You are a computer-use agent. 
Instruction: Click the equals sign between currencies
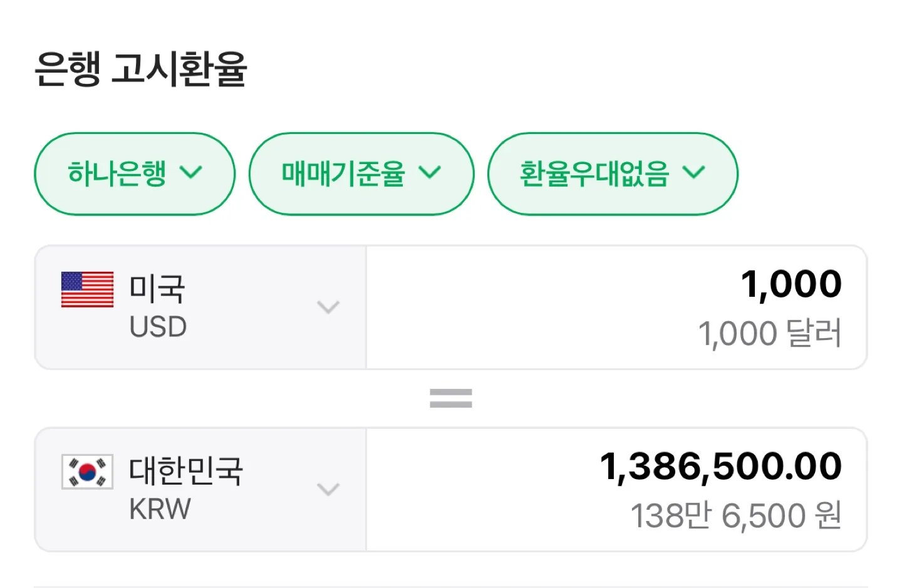coord(451,398)
